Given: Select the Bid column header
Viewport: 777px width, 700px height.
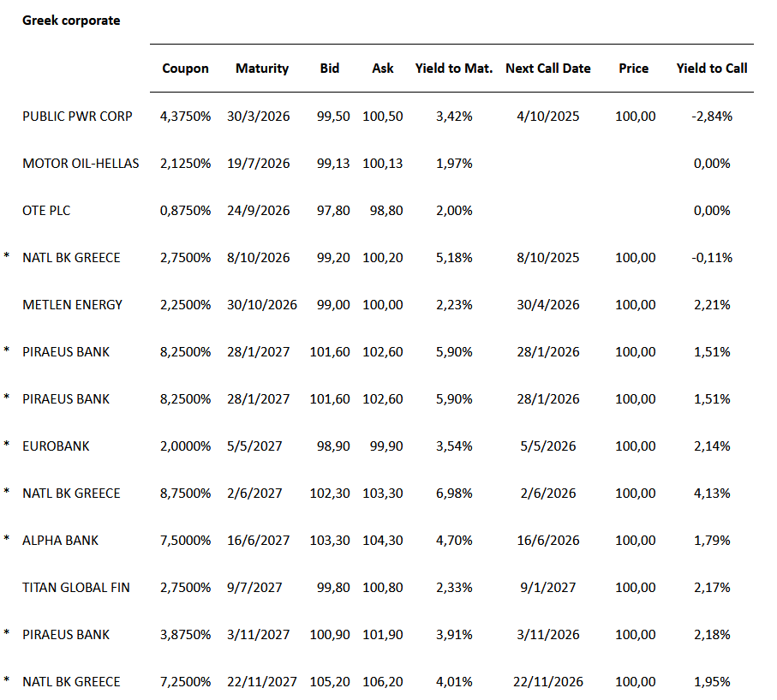Looking at the screenshot, I should click(x=330, y=69).
